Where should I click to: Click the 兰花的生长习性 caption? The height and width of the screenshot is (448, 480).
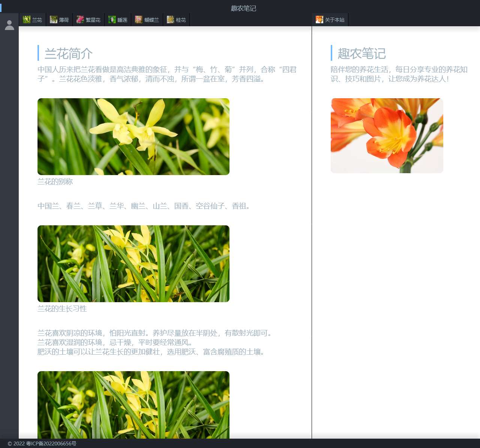[x=62, y=309]
